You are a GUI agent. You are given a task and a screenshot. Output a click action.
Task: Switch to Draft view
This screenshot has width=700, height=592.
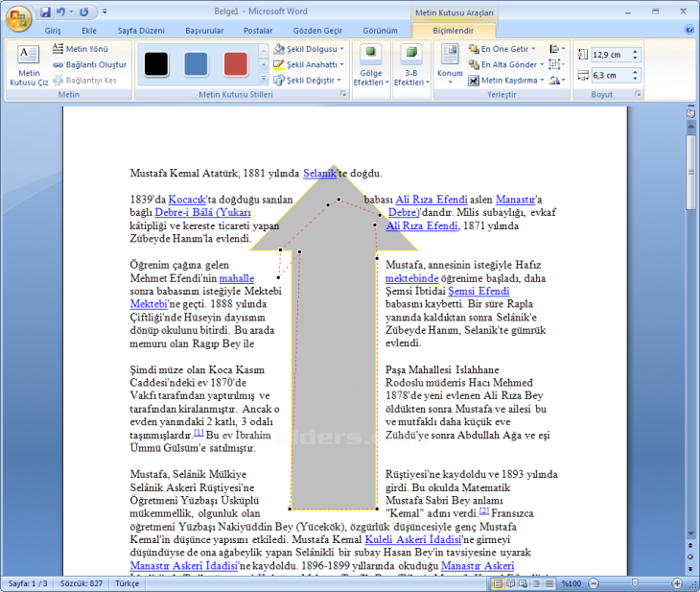tap(549, 583)
